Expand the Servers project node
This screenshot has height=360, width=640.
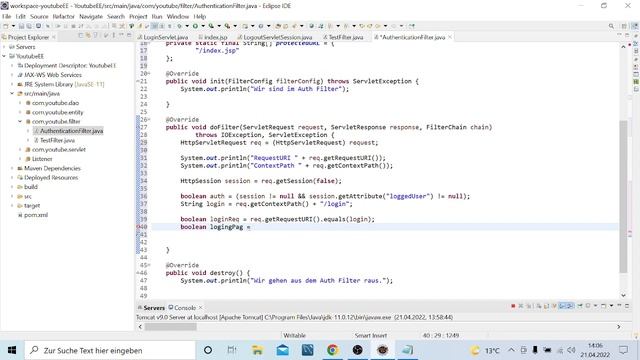pos(4,47)
